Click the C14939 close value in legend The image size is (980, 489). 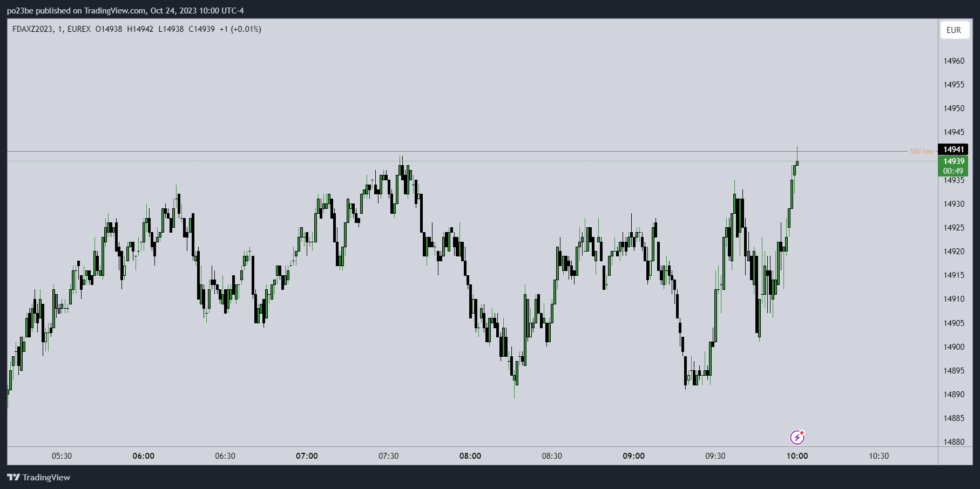pos(201,29)
